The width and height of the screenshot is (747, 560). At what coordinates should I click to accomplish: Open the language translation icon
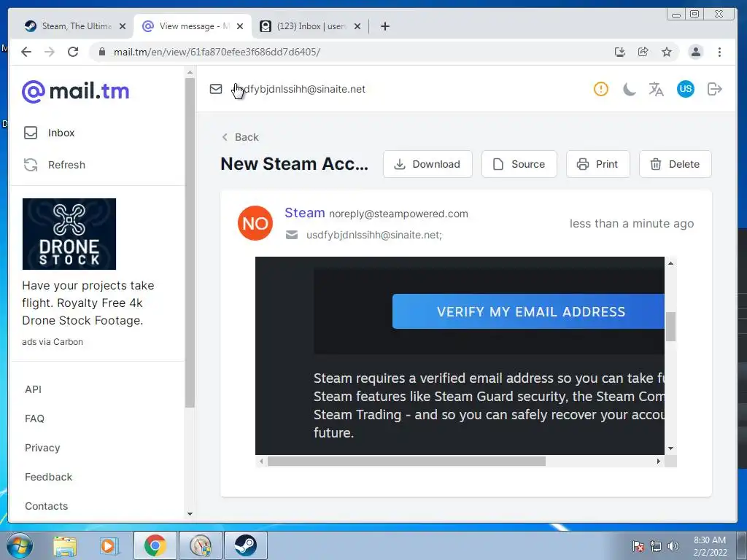[x=656, y=89]
